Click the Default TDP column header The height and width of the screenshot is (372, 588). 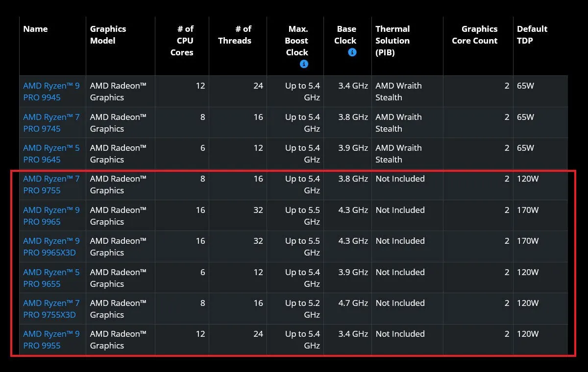(532, 35)
